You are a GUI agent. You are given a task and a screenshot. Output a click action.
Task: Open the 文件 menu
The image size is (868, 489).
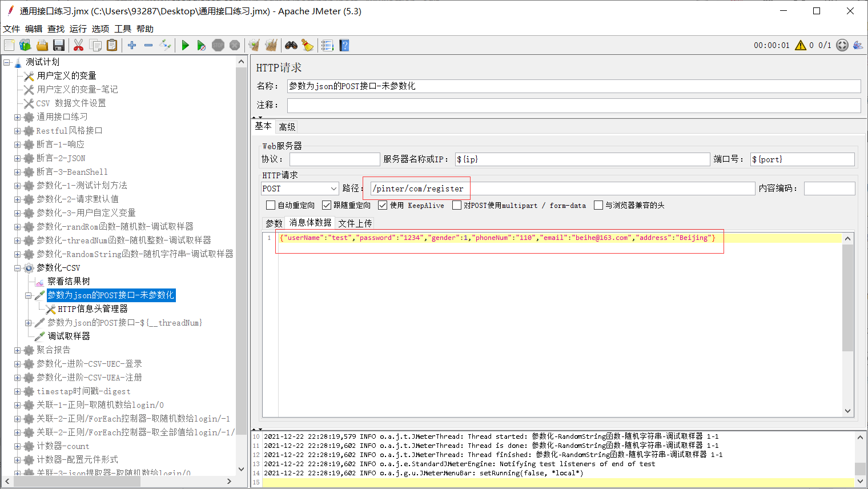[11, 29]
